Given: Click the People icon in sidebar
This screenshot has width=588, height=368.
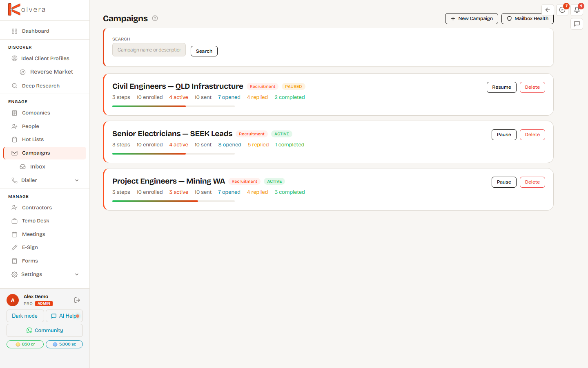Looking at the screenshot, I should [x=15, y=126].
